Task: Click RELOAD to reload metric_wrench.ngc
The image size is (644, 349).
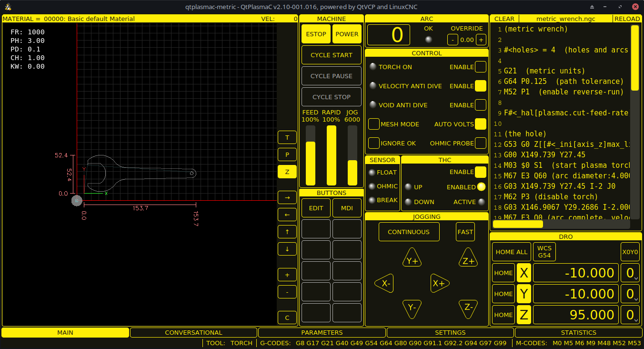Action: pyautogui.click(x=627, y=19)
